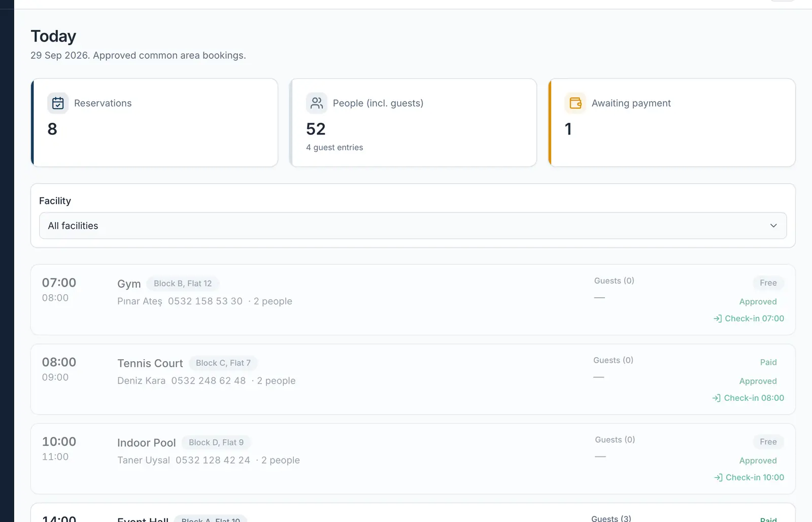
Task: Click the People (incl. guests) icon
Action: pos(317,103)
